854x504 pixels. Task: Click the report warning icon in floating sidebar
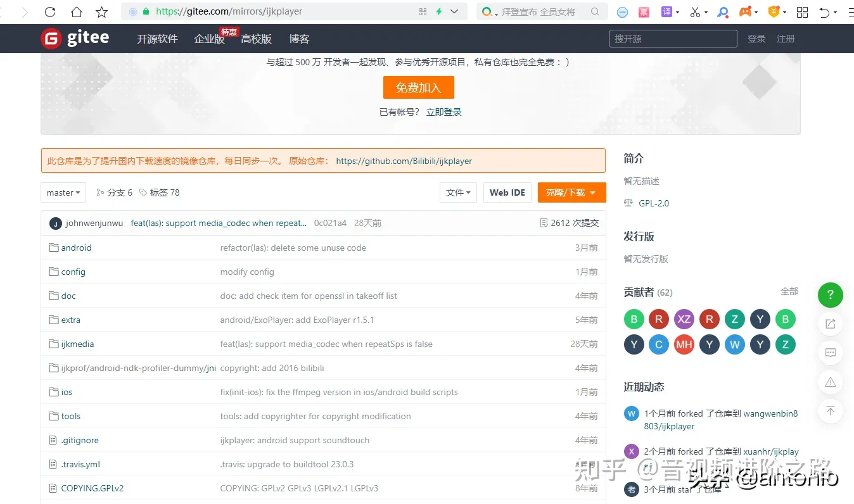(830, 382)
